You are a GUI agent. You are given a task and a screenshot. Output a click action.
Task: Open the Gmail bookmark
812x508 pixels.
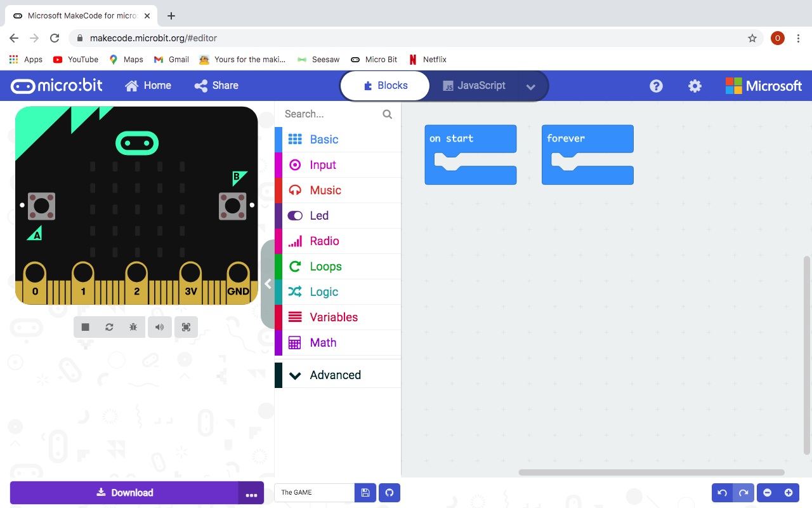[x=172, y=60]
